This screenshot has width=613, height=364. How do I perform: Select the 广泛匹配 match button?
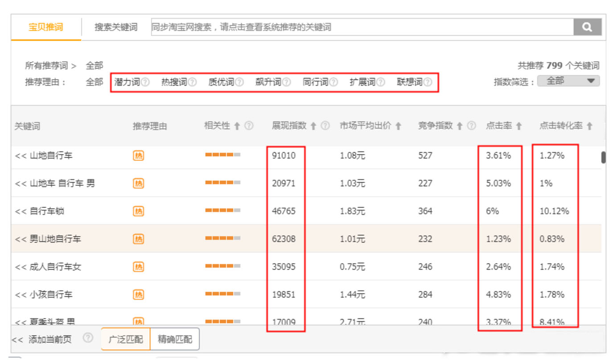coord(125,339)
